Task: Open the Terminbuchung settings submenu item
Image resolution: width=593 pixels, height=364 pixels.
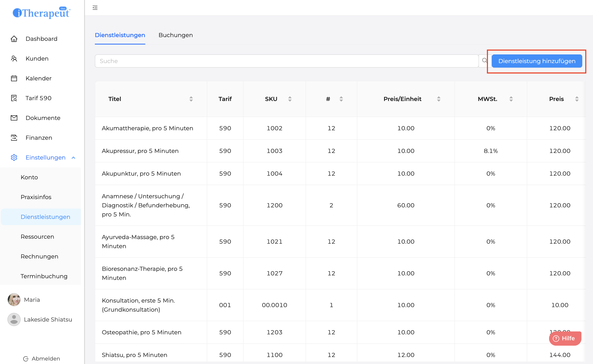Action: [x=44, y=276]
